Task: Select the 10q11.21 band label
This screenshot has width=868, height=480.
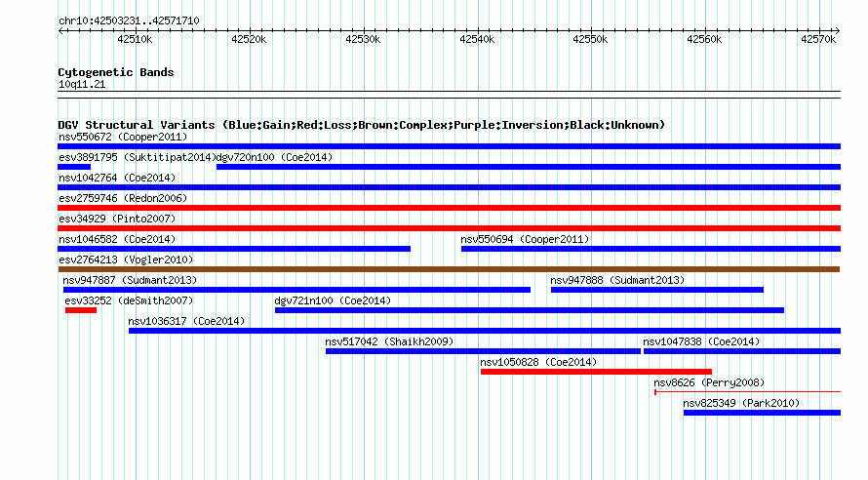Action: [82, 84]
